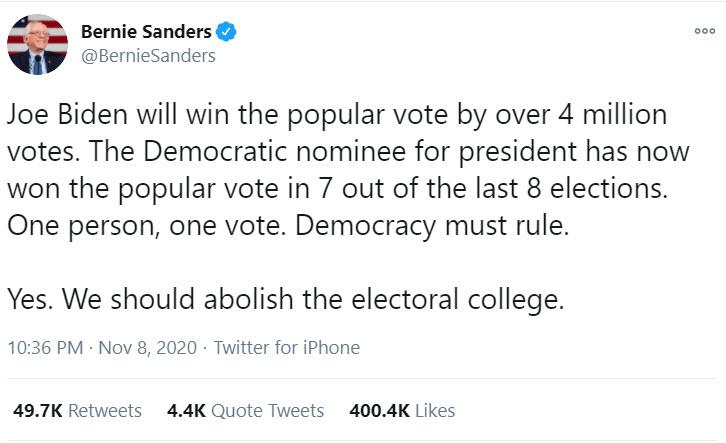Open the Twitter for iPhone source link
The width and height of the screenshot is (726, 443).
(x=287, y=348)
